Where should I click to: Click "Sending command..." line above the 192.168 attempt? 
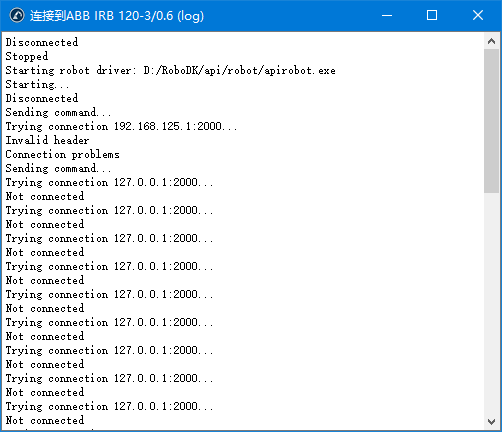pos(58,112)
